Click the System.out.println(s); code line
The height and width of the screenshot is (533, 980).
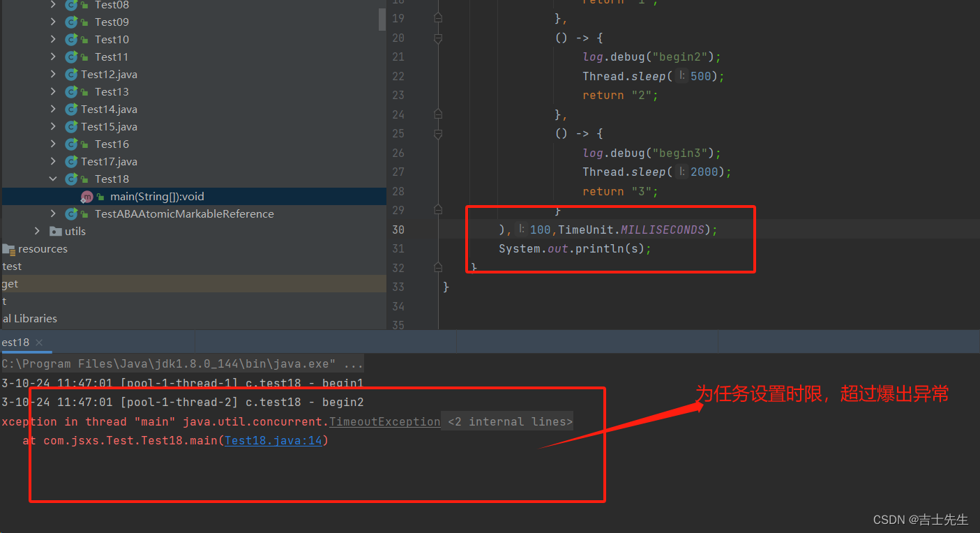pos(575,248)
